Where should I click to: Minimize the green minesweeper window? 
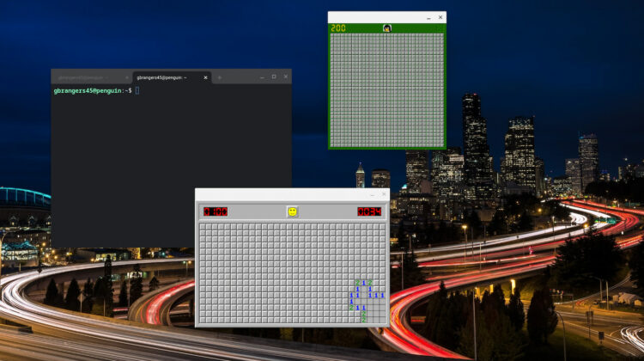428,17
